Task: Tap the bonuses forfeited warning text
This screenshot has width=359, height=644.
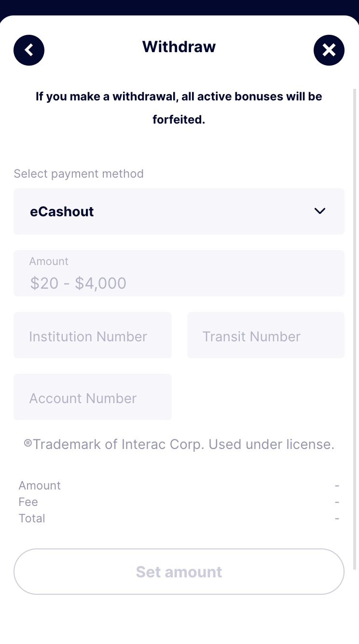Action: coord(179,108)
